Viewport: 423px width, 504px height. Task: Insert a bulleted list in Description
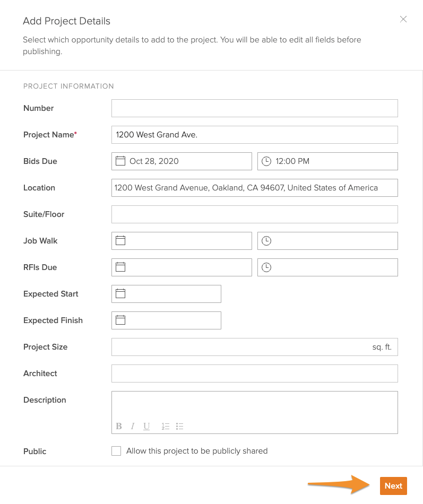pos(179,426)
